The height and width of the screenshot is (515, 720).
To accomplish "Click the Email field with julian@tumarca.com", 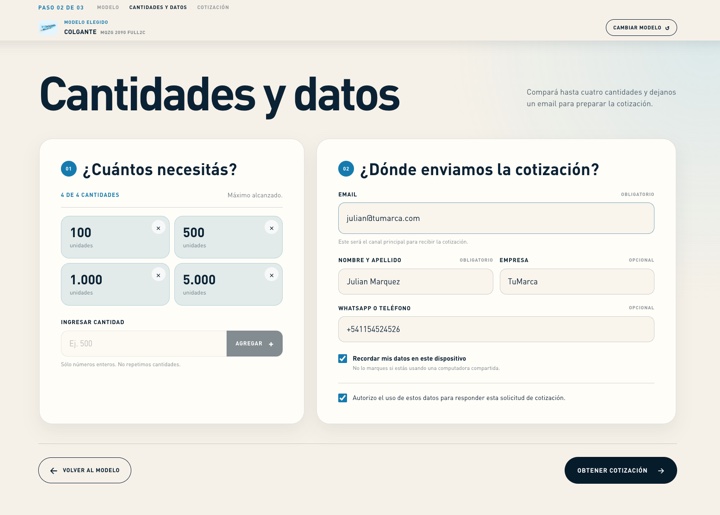I will tap(496, 218).
